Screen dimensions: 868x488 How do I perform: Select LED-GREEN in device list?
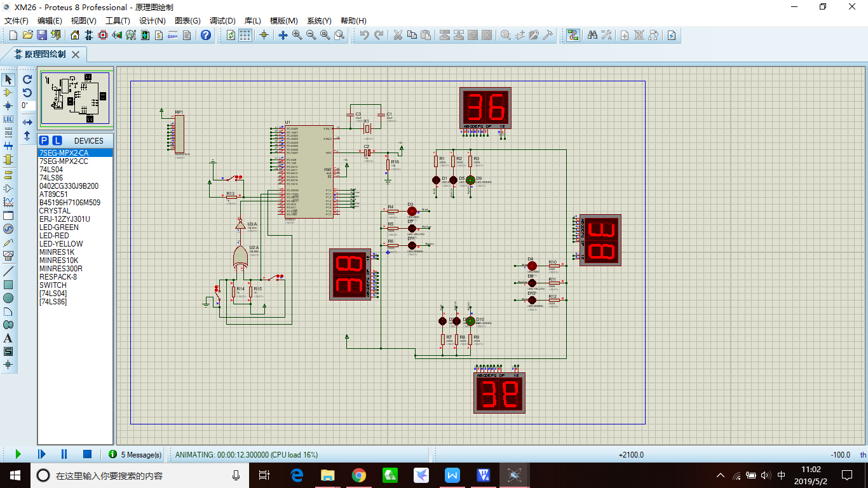tap(75, 227)
